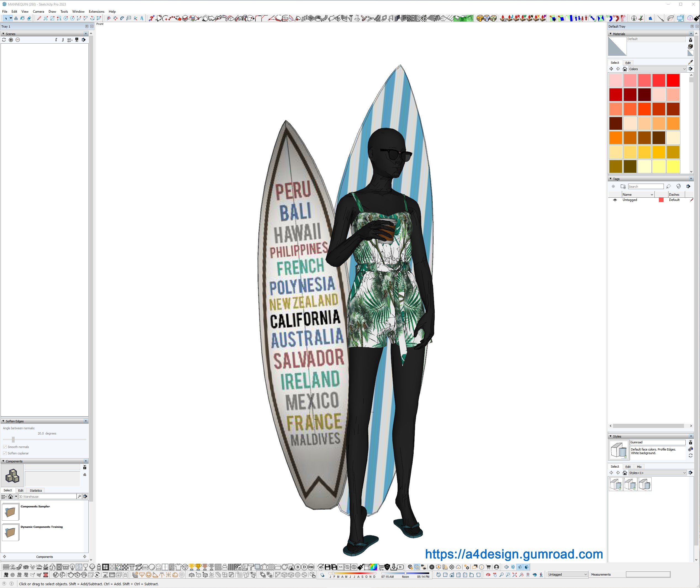Collapse the Soften Edges panel

tap(3, 421)
